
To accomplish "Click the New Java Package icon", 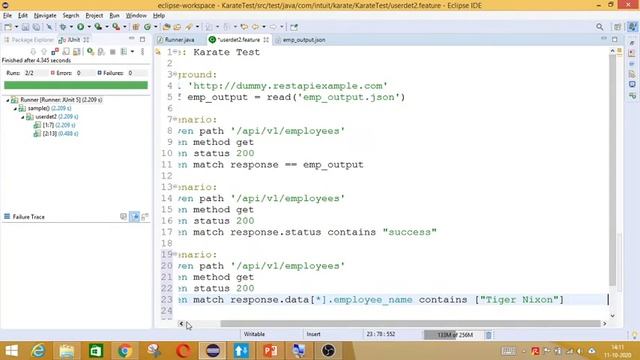I will click(136, 27).
